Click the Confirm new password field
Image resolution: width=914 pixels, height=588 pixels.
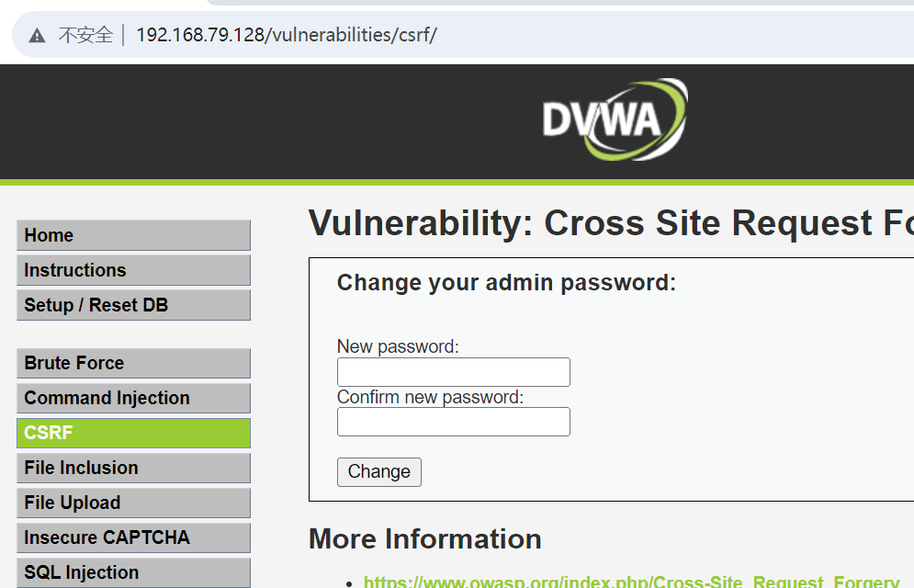(x=454, y=422)
